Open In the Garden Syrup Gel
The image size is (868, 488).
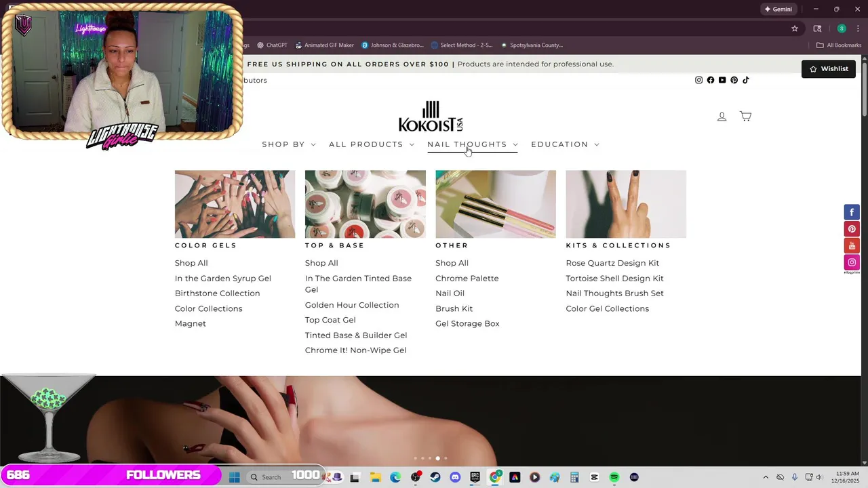pyautogui.click(x=223, y=279)
